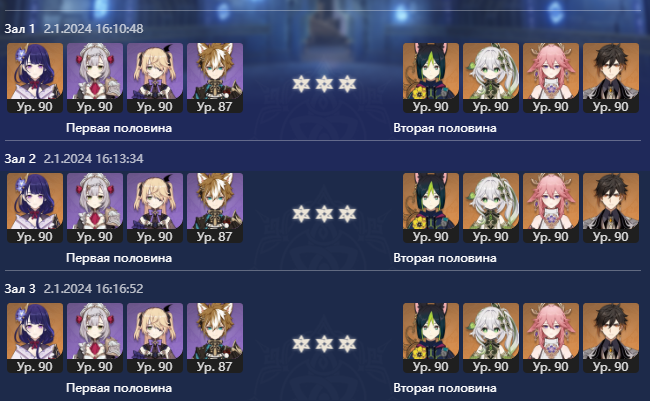The height and width of the screenshot is (401, 650).
Task: Open Fischl portrait in Зал 1
Action: pos(155,78)
